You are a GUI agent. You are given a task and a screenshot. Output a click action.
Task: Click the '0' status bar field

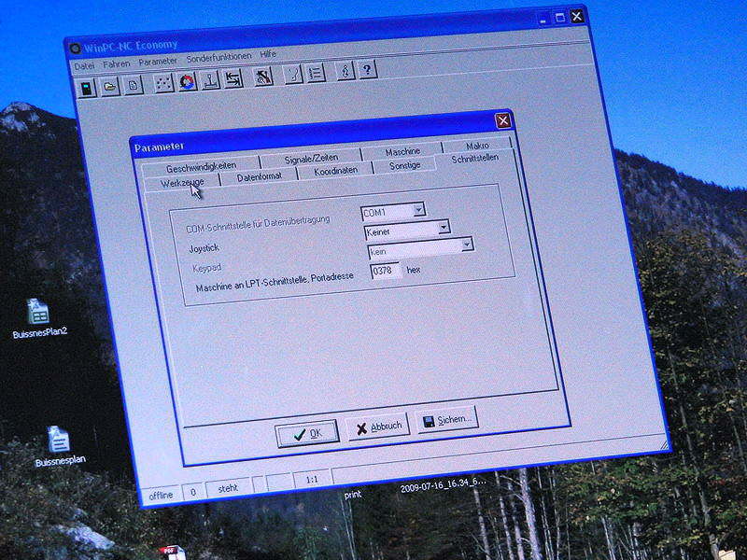coord(193,493)
